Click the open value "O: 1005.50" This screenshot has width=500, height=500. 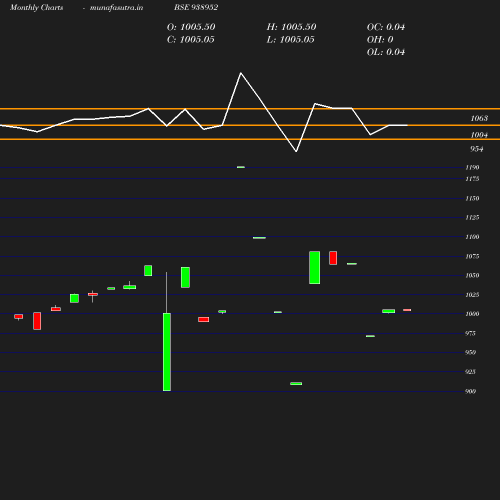pos(191,27)
